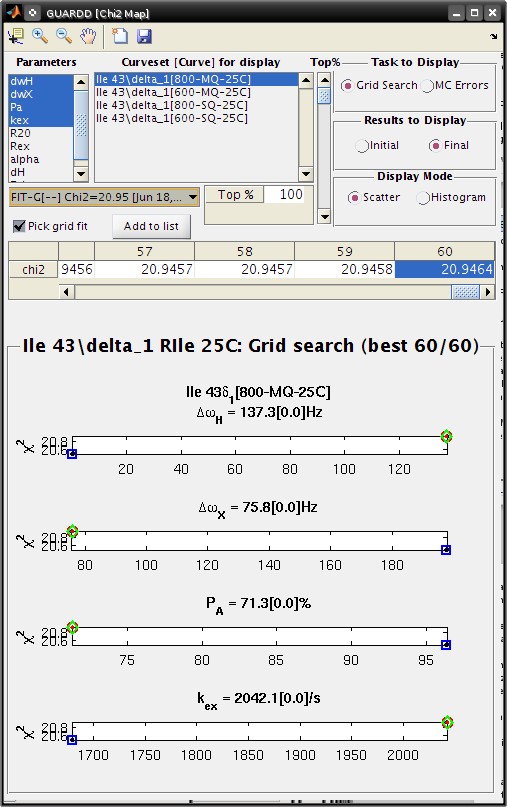Select curve Ile 43\delta_1[800-SQ-25C]
The height and width of the screenshot is (807, 507).
[x=197, y=105]
